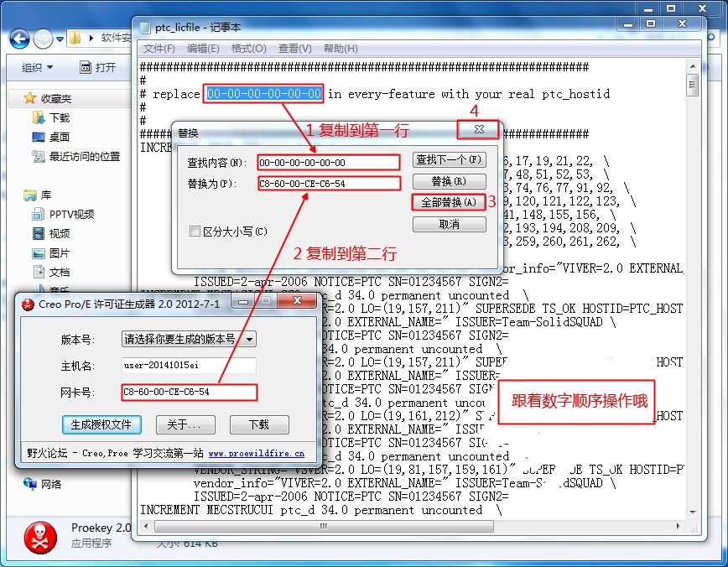Screen dimensions: 728x567
Task: Open the 下载 folder in favorites
Action: 51,118
